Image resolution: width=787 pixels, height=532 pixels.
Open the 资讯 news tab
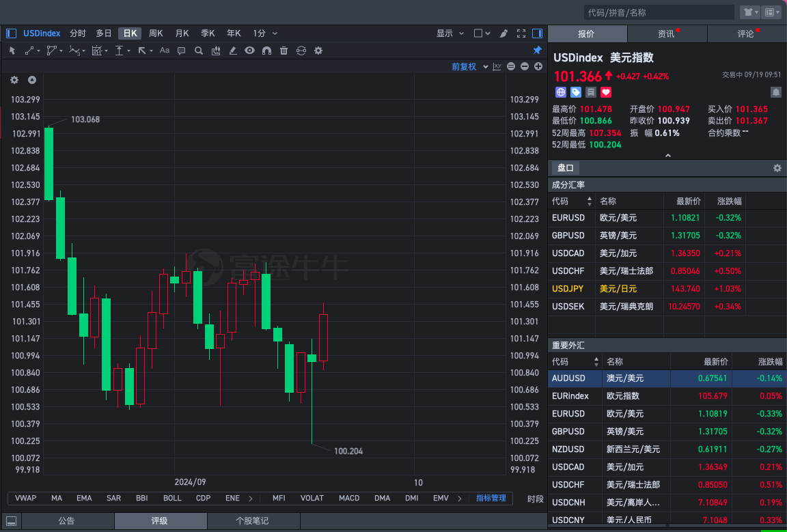point(667,34)
